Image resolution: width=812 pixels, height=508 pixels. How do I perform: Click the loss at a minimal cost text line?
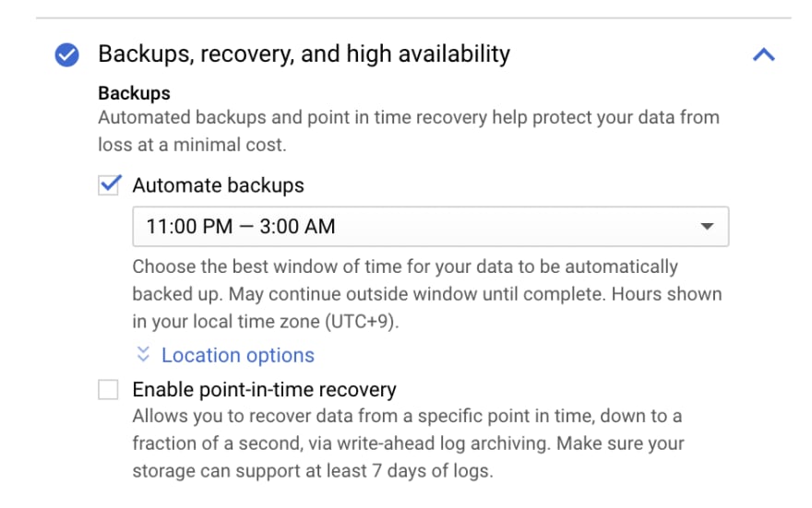click(x=192, y=145)
